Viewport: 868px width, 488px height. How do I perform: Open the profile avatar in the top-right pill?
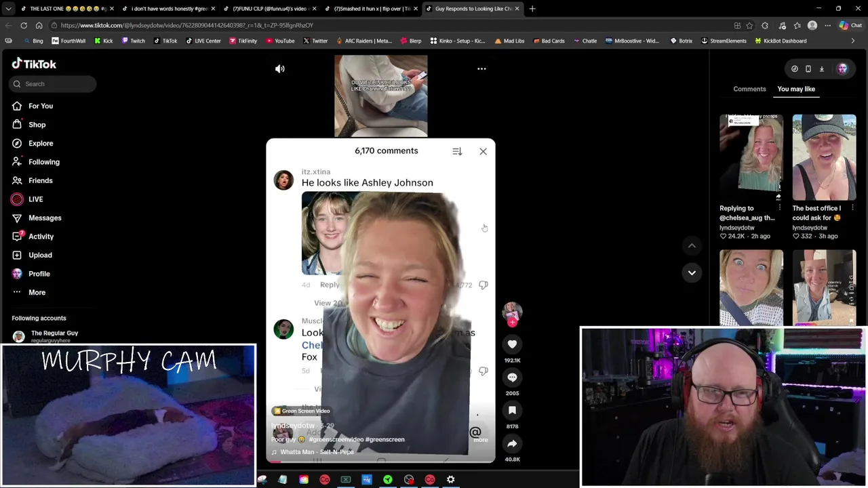click(x=842, y=68)
